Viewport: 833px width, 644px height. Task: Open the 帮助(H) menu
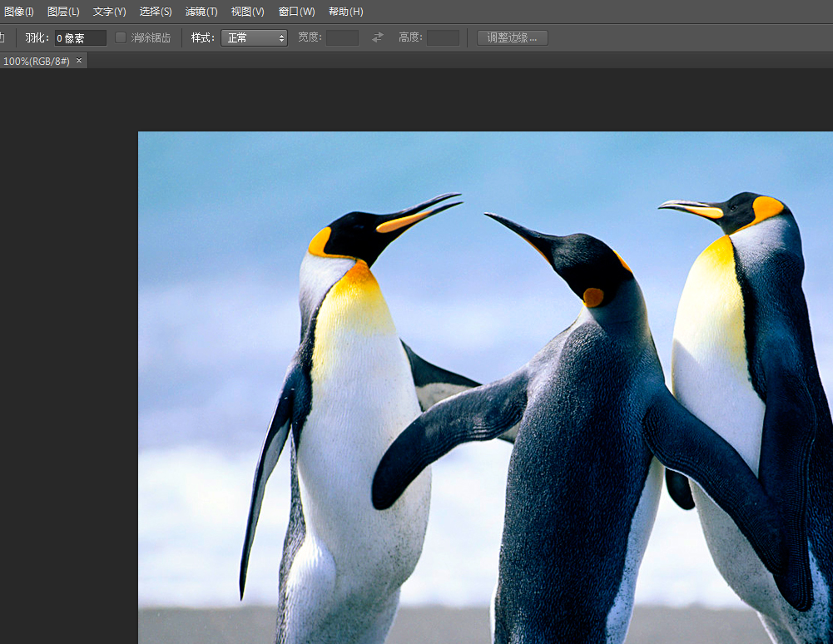tap(346, 12)
